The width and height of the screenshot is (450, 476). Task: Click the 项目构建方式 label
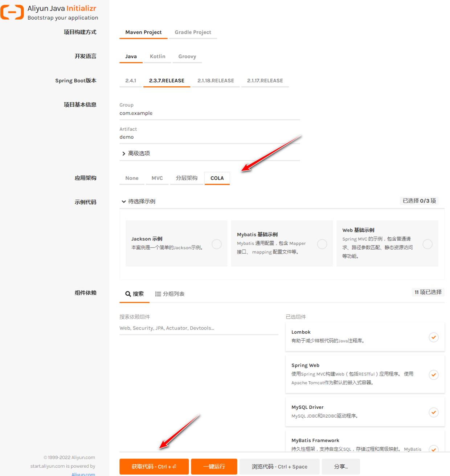(x=80, y=32)
